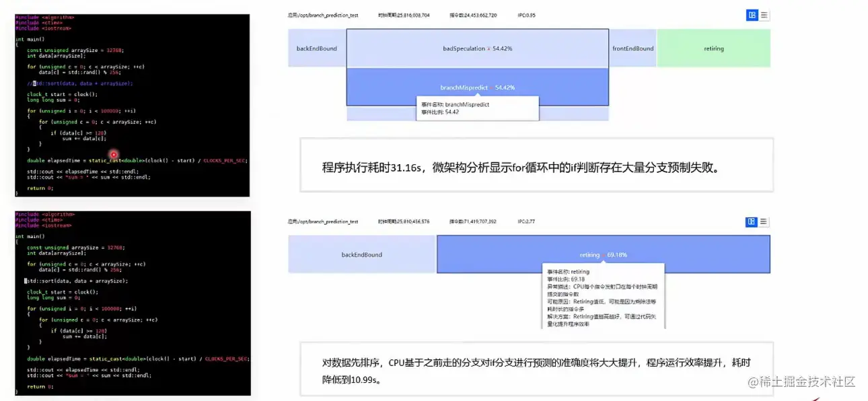Click the clock cycles value 25,816,008,704

tap(404, 14)
